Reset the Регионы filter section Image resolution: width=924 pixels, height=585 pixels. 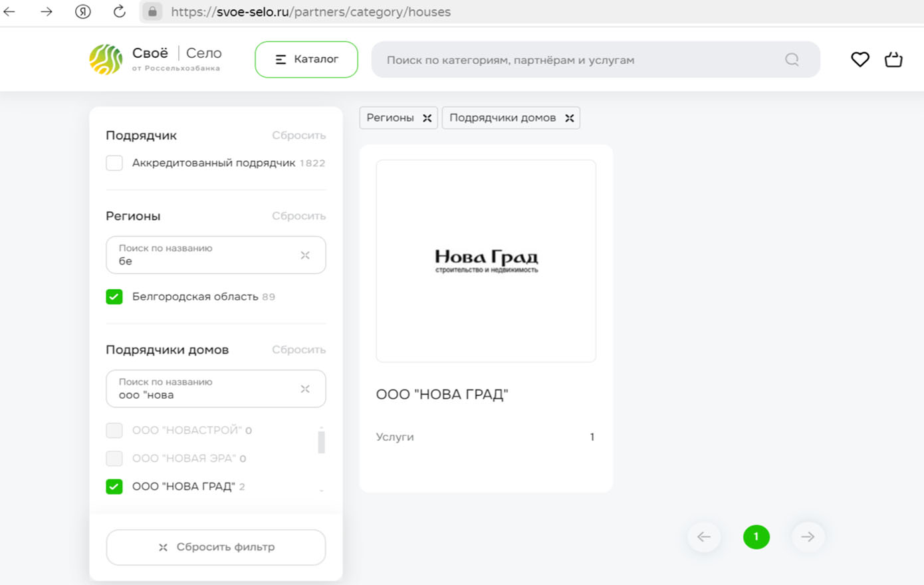click(298, 215)
